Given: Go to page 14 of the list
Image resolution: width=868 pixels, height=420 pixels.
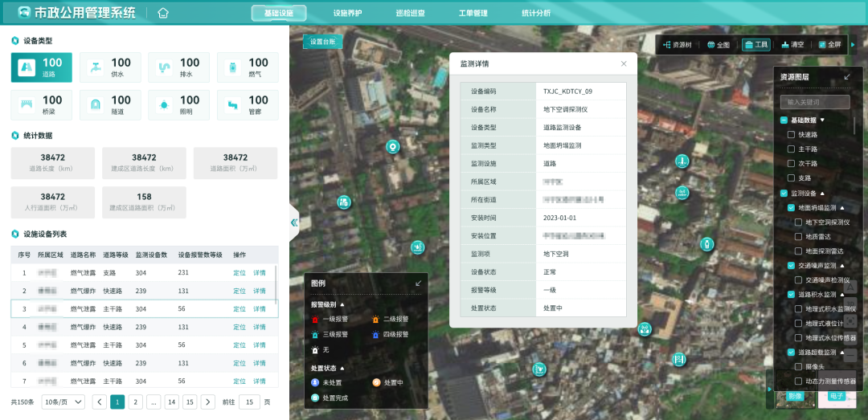Looking at the screenshot, I should 172,402.
